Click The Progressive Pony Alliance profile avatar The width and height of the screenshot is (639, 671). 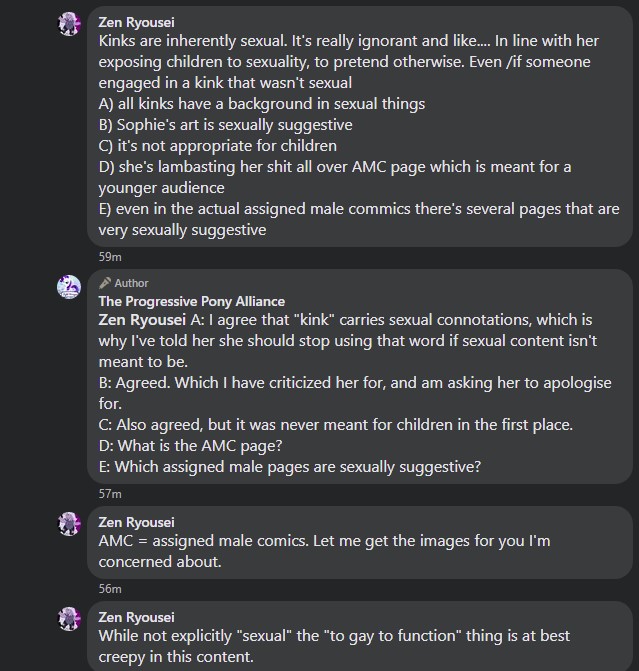click(69, 287)
